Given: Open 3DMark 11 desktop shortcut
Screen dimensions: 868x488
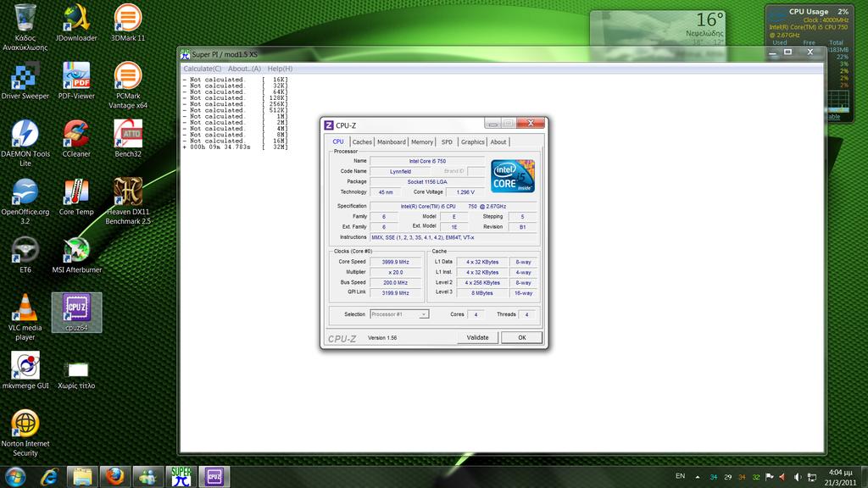Looking at the screenshot, I should 128,22.
